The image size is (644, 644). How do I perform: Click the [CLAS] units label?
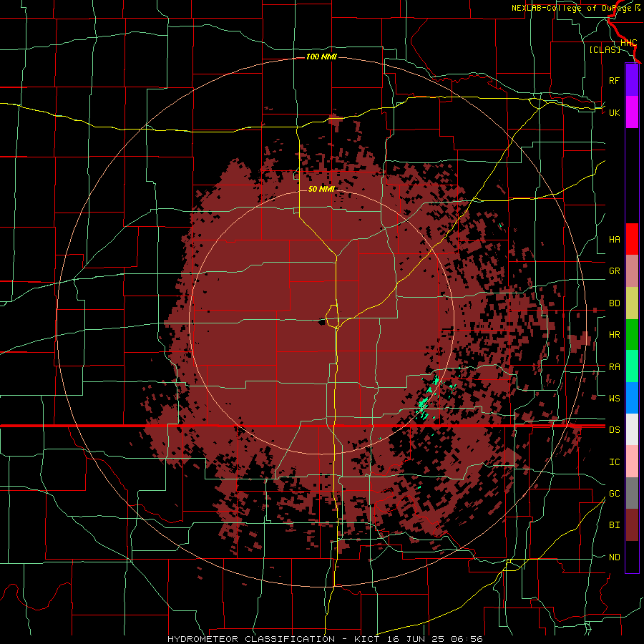[605, 49]
